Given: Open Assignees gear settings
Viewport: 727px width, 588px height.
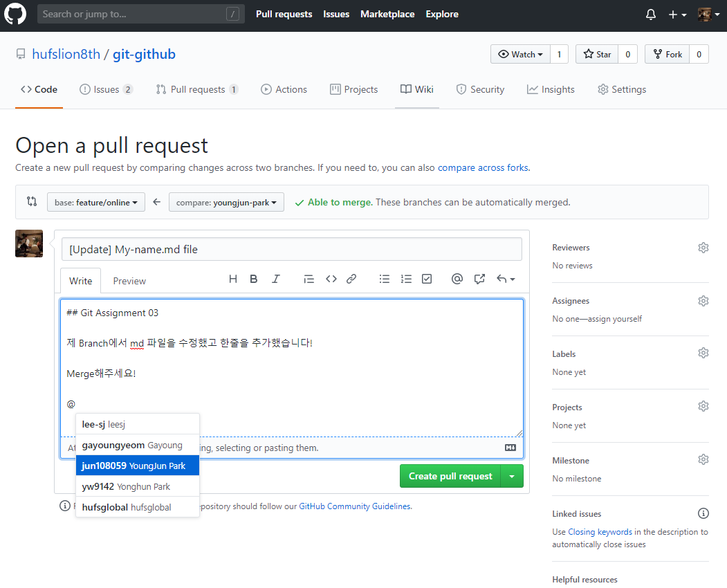Looking at the screenshot, I should 703,300.
